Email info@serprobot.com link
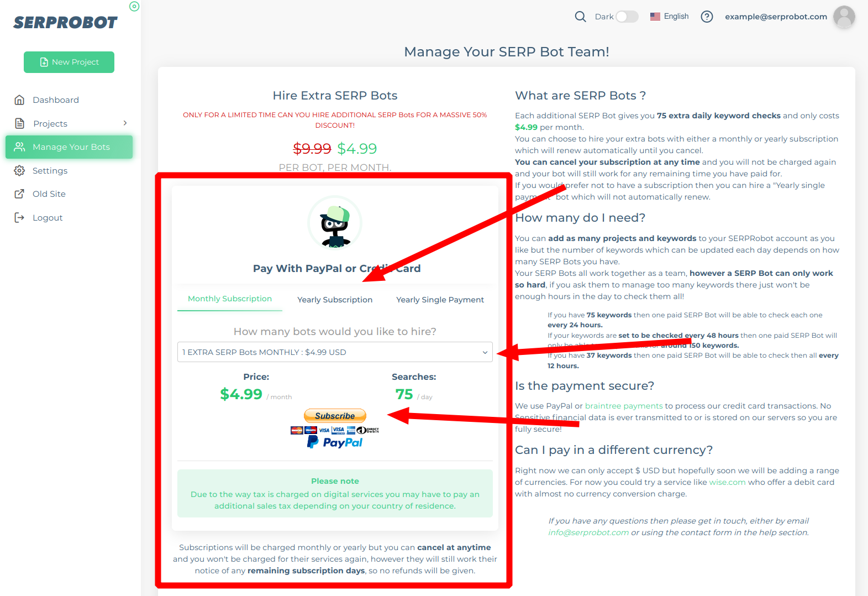The width and height of the screenshot is (868, 596). [588, 532]
